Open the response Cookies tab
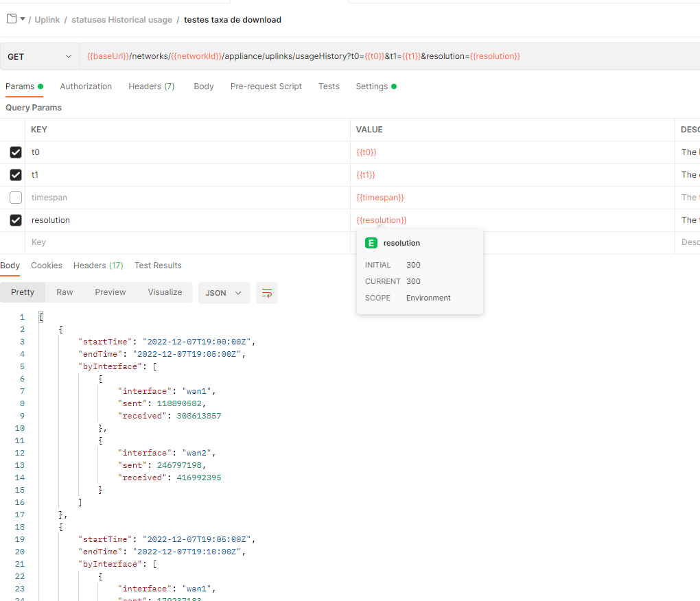 point(45,265)
